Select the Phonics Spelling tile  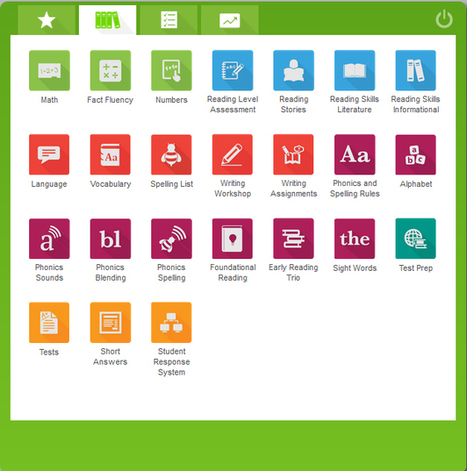click(171, 239)
